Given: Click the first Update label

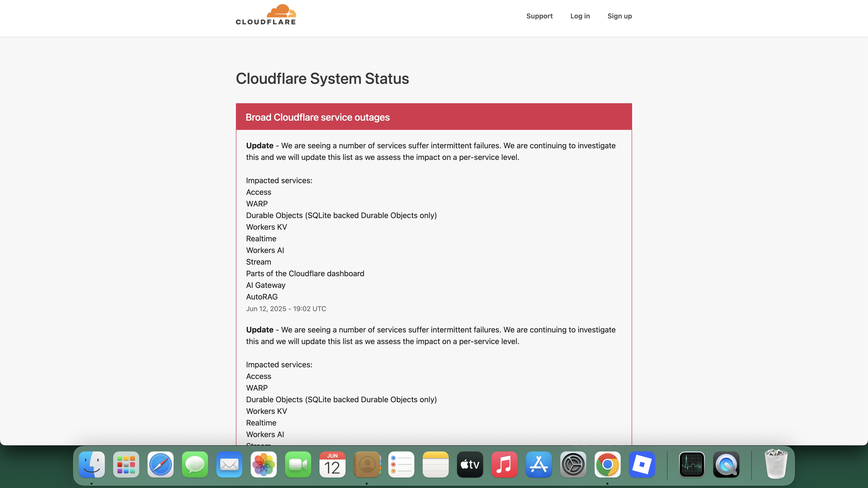Looking at the screenshot, I should tap(259, 146).
